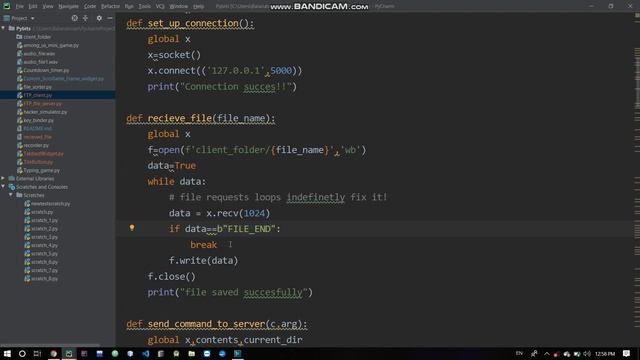The height and width of the screenshot is (360, 640).
Task: Open the Code menu
Action: coord(90,7)
